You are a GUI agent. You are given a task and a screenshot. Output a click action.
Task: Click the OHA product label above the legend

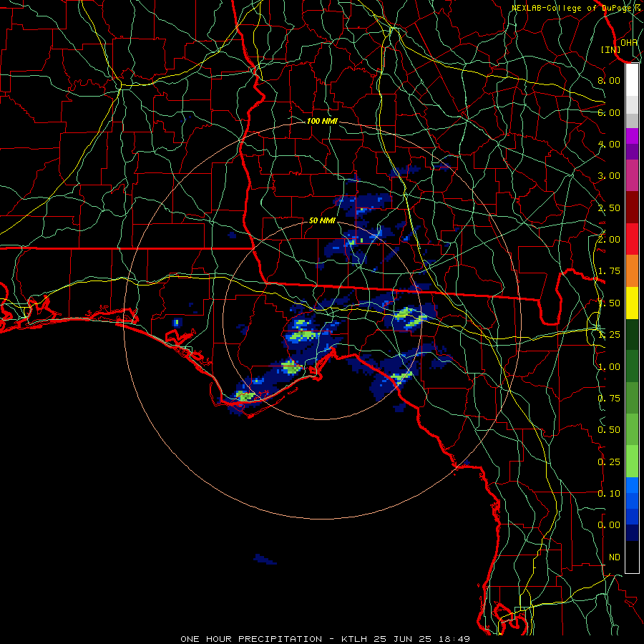click(x=629, y=42)
